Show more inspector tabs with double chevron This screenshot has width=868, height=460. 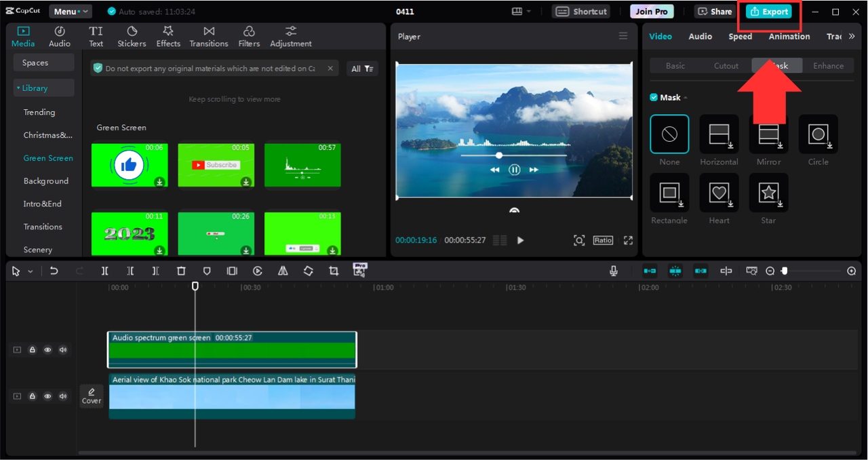(852, 37)
